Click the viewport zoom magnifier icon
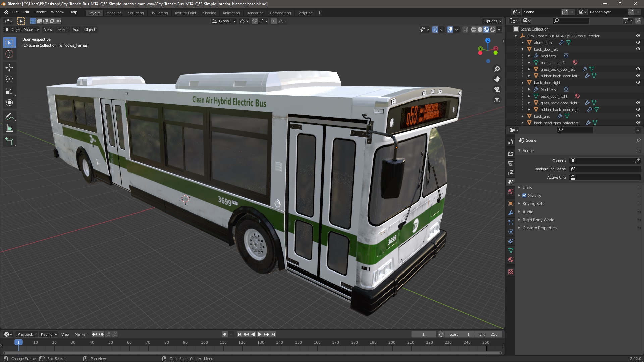This screenshot has width=644, height=362. pos(497,69)
